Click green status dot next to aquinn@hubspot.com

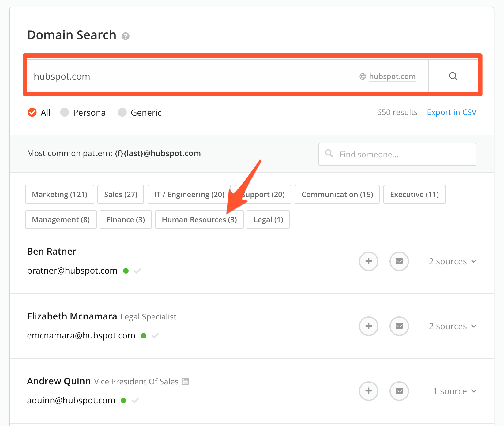point(124,401)
